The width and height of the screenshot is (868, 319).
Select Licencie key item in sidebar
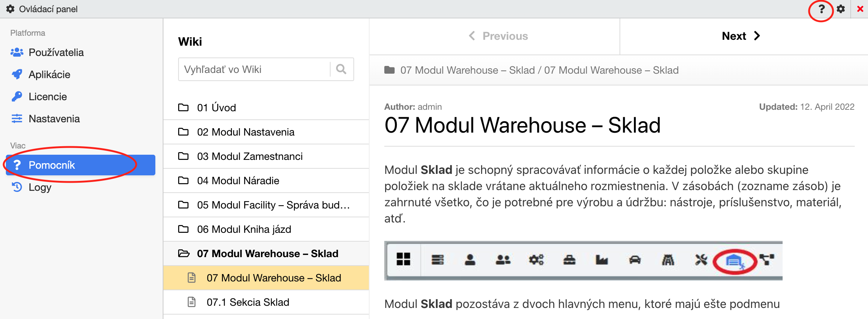pyautogui.click(x=47, y=97)
